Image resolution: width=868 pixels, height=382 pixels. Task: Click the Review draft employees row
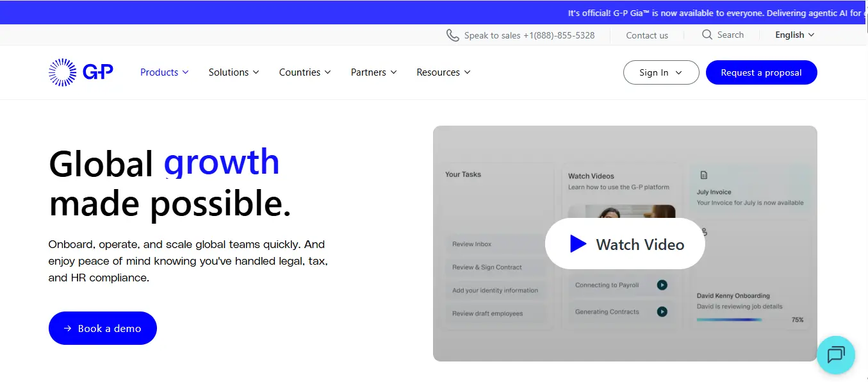[496, 313]
